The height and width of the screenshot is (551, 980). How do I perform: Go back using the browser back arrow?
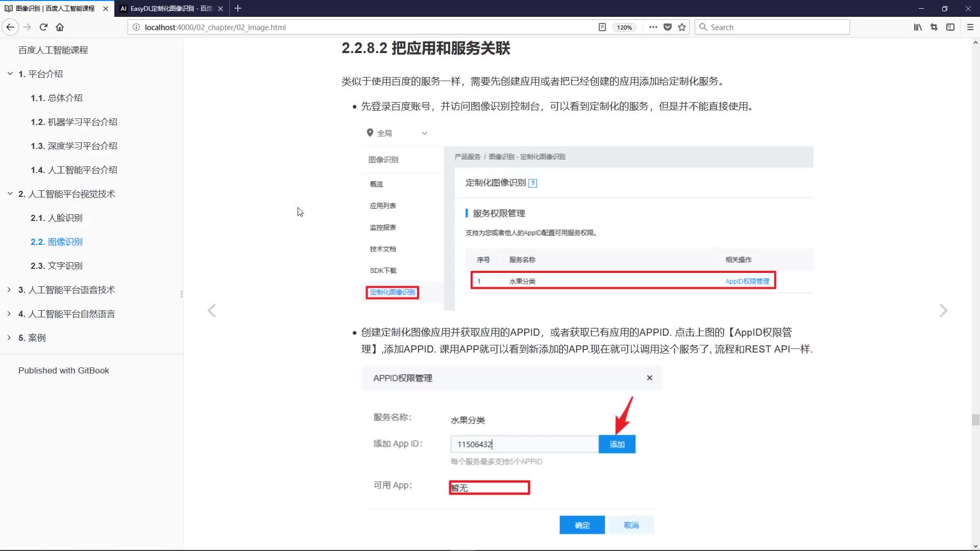click(10, 27)
